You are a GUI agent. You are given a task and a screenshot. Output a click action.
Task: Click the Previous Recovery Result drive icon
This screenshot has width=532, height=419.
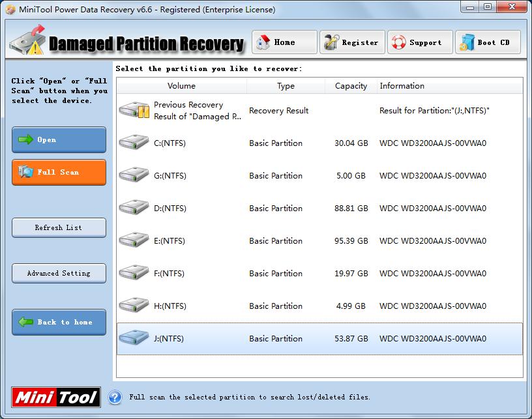134,110
